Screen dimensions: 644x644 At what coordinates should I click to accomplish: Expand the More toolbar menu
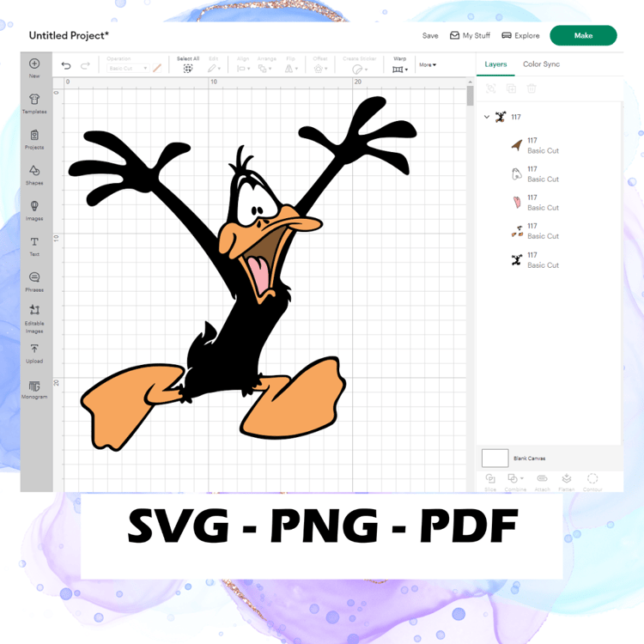tap(428, 65)
